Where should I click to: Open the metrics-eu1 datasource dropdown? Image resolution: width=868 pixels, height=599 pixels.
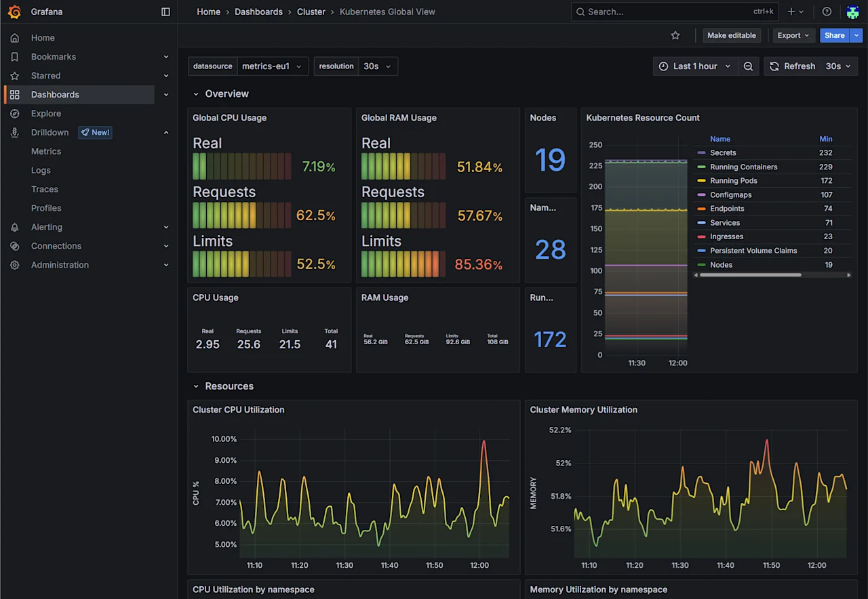pos(273,66)
